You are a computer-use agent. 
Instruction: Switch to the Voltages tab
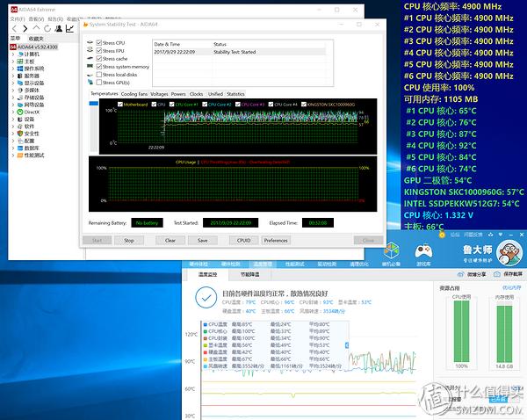159,94
